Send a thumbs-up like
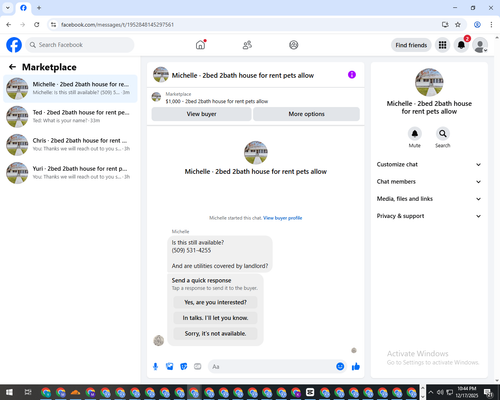The image size is (500, 400). click(356, 367)
